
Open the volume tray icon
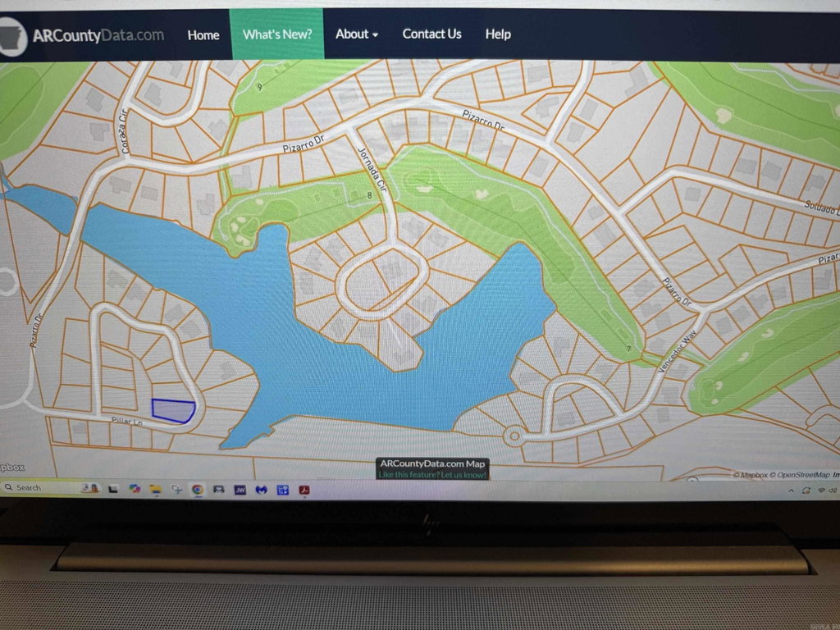833,491
